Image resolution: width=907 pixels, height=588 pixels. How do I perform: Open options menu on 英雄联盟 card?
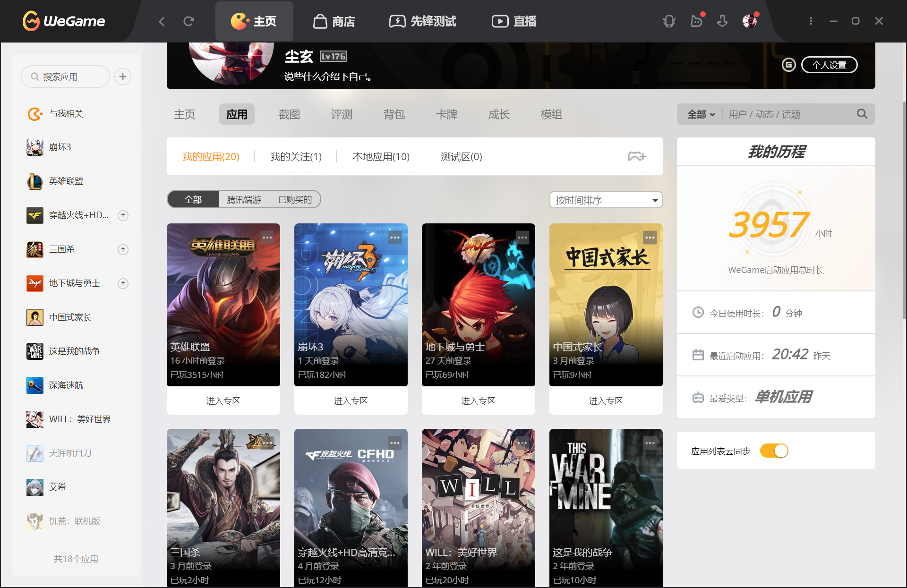[x=267, y=237]
